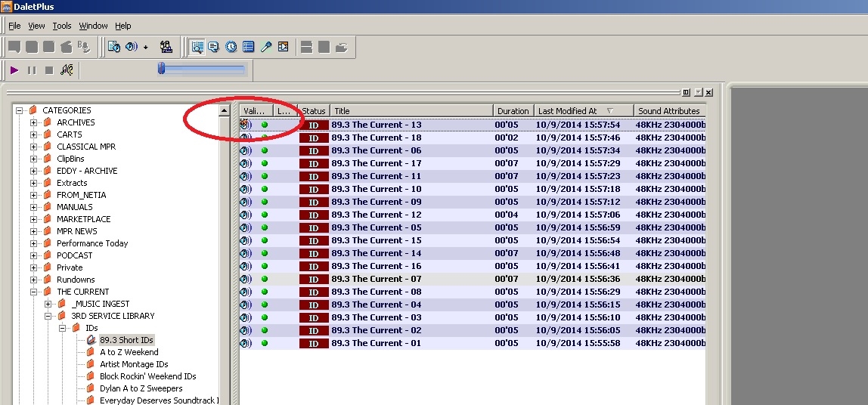Image resolution: width=868 pixels, height=405 pixels.
Task: Click audio icon of 89.3 The Current - 17
Action: pyautogui.click(x=246, y=163)
